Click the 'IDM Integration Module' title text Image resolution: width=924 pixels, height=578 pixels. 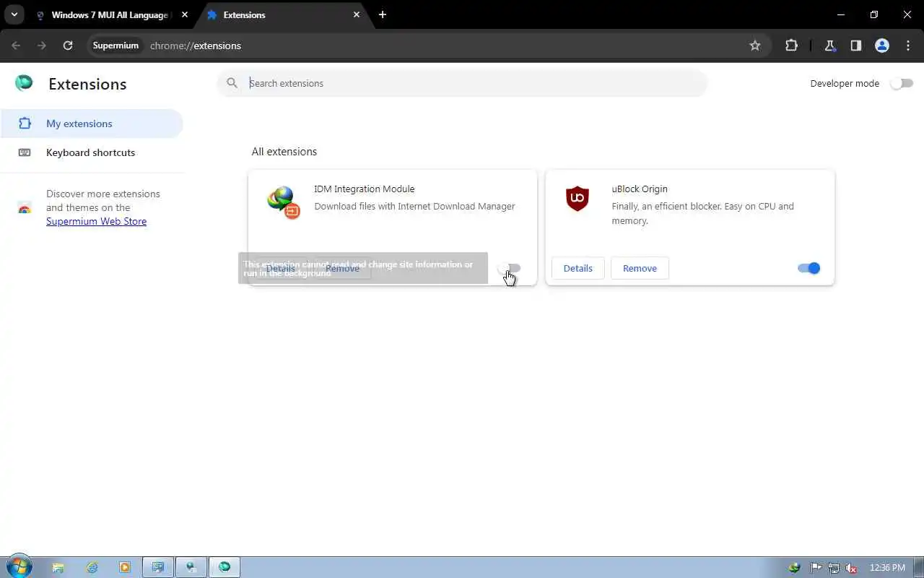tap(364, 189)
